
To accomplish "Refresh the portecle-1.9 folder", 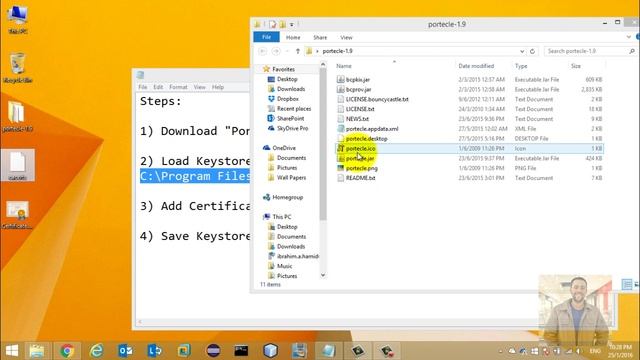I will click(532, 51).
